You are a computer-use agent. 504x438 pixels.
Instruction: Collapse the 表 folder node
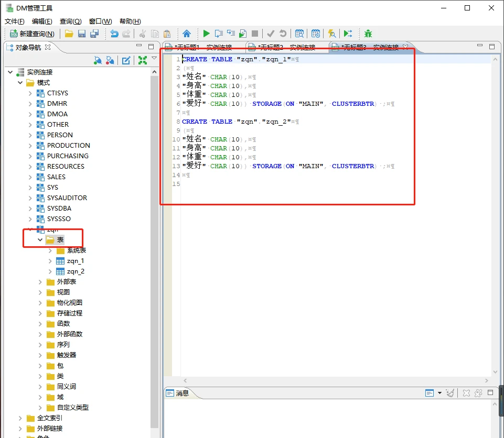pyautogui.click(x=40, y=240)
